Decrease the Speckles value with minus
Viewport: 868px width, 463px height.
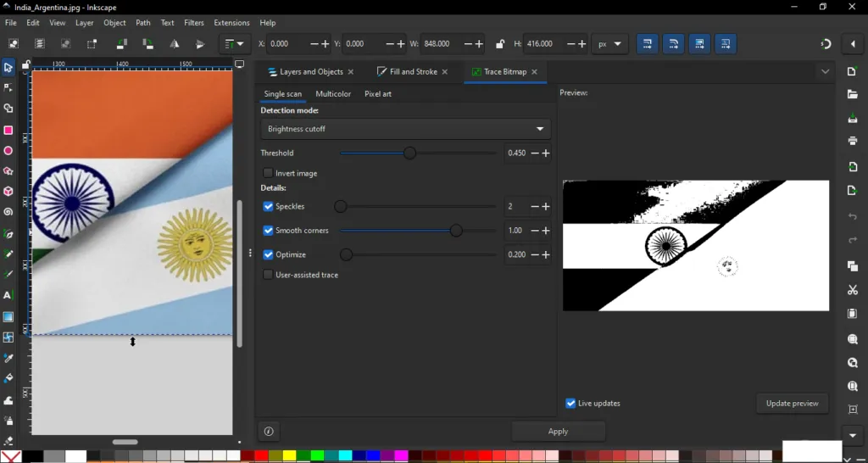[535, 207]
